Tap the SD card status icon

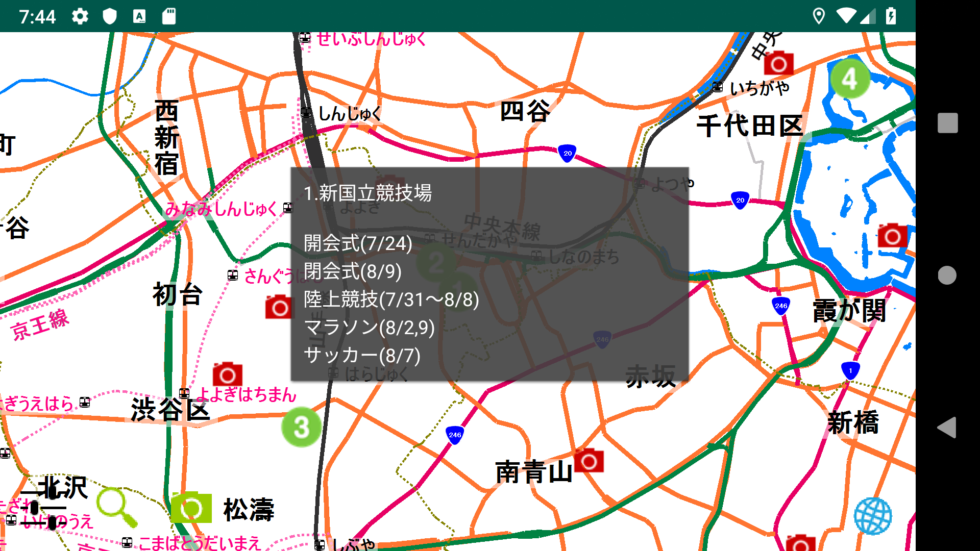pyautogui.click(x=169, y=16)
